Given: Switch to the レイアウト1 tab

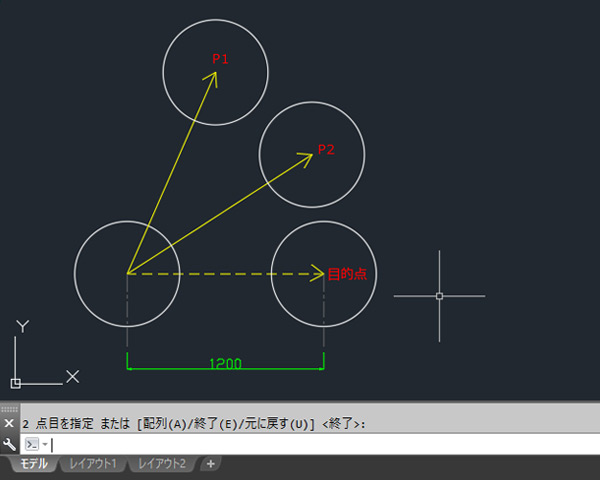Looking at the screenshot, I should coord(93,464).
